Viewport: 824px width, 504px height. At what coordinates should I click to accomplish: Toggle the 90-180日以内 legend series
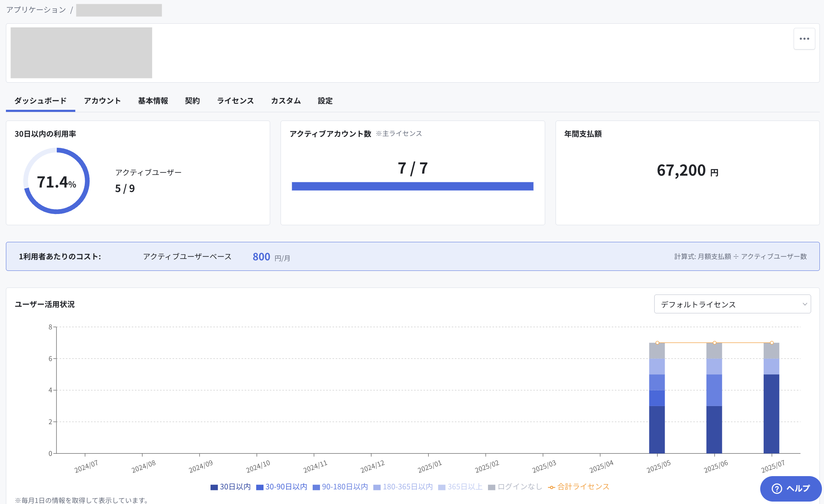[340, 487]
